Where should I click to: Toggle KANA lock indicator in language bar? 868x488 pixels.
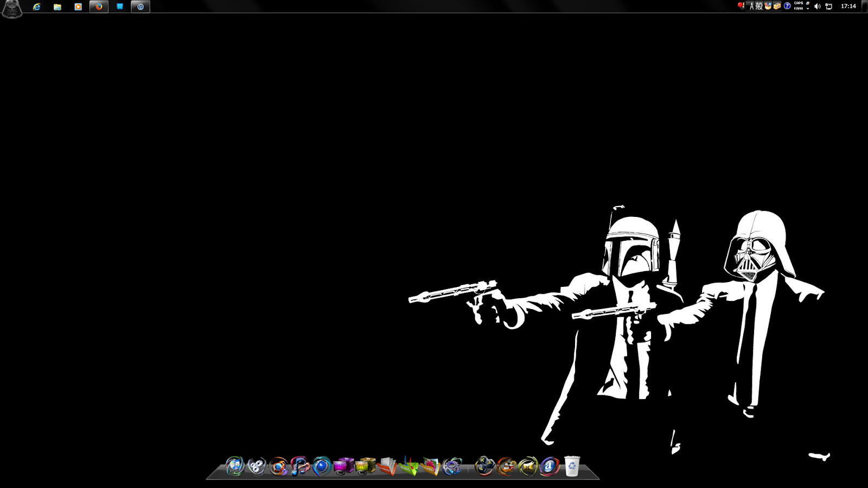pyautogui.click(x=799, y=9)
